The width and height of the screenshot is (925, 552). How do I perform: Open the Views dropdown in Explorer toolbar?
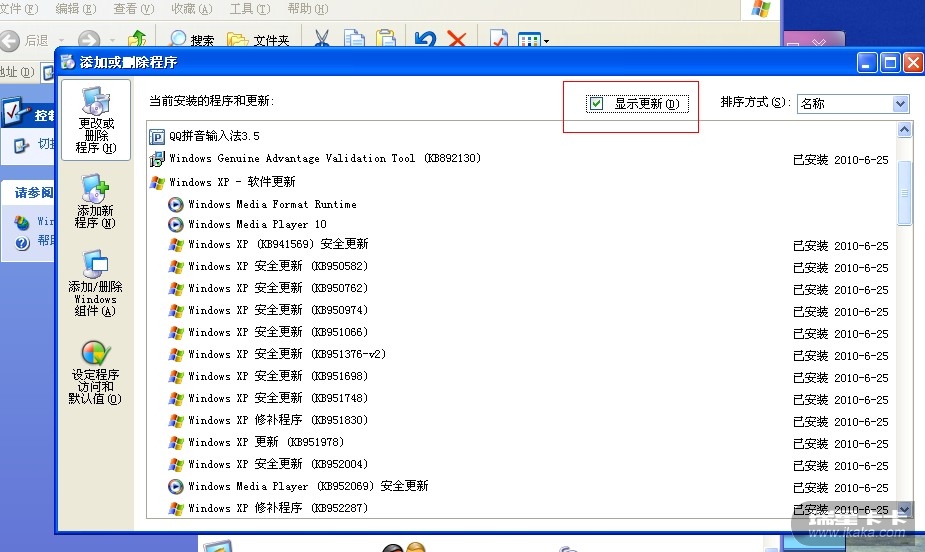point(533,40)
